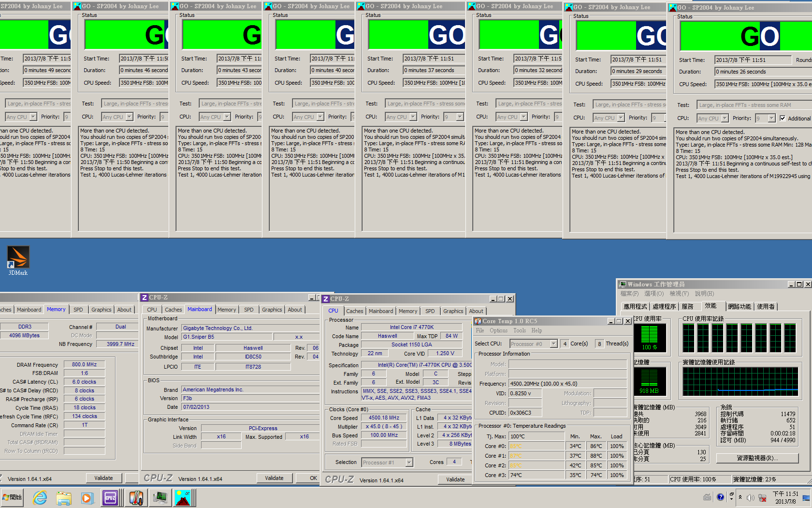This screenshot has height=508, width=812.
Task: Open the 3DMark desktop shortcut
Action: tap(18, 261)
